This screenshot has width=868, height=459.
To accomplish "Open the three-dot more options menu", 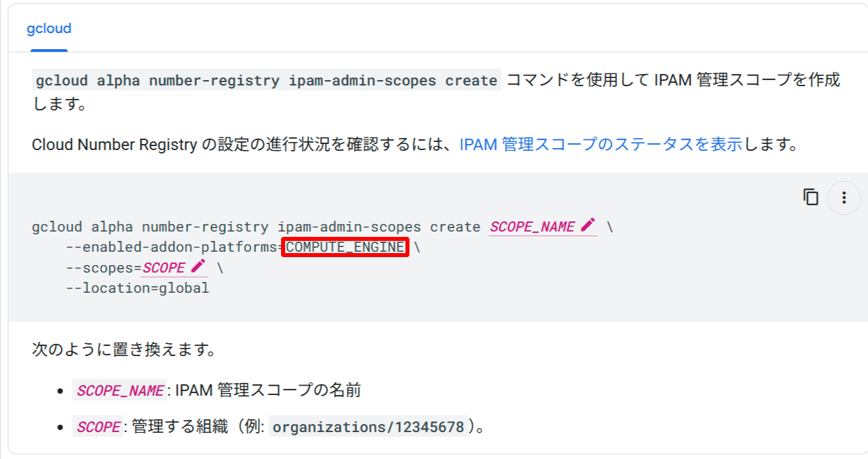I will (844, 198).
